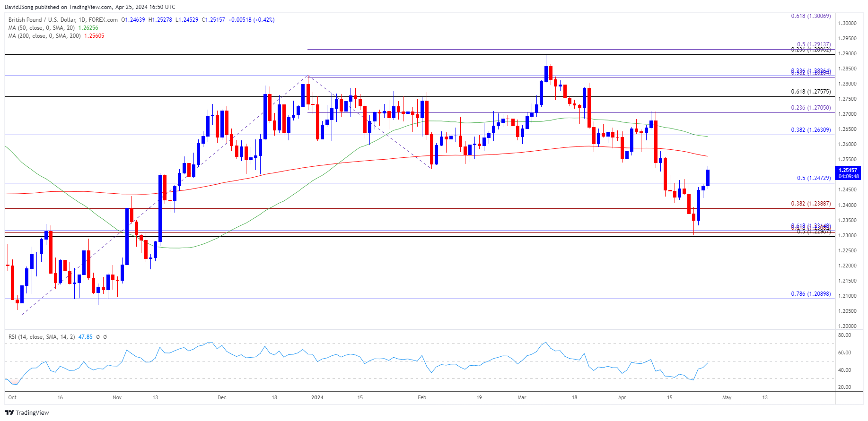Click the 2024 date axis label
868x421 pixels.
317,398
